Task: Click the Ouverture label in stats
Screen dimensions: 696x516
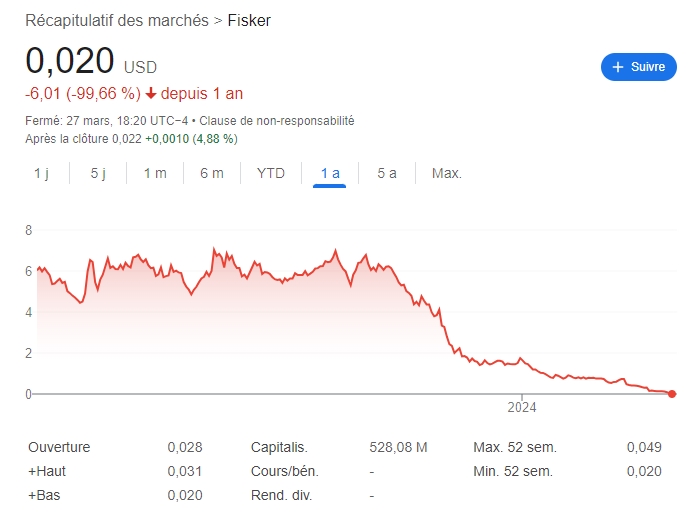Action: [59, 447]
